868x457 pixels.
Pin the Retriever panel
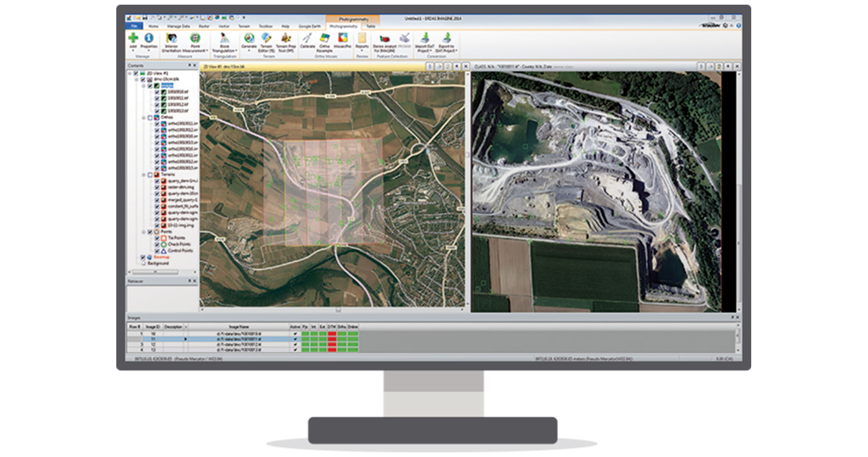point(190,281)
